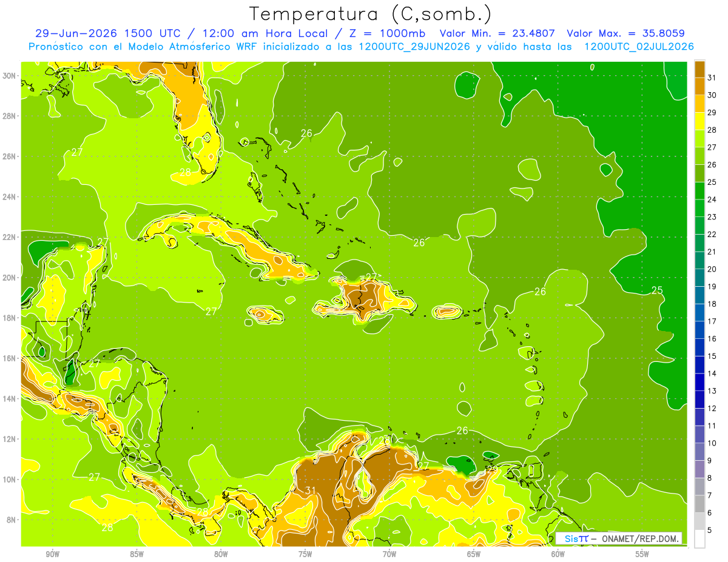The height and width of the screenshot is (562, 728).
Task: Click the 25 contour label on the map
Action: click(x=657, y=290)
